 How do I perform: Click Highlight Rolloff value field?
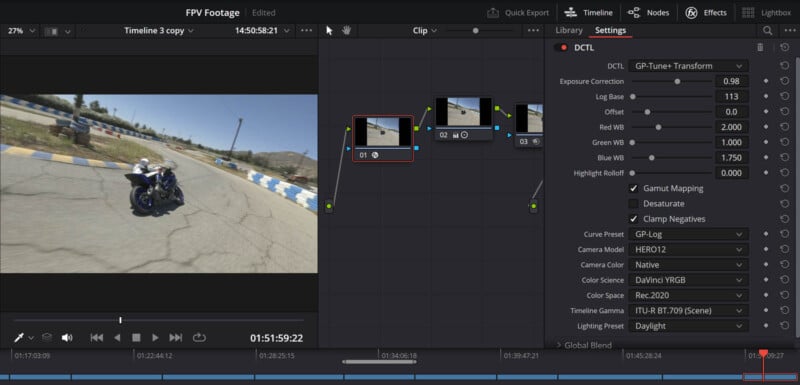[732, 173]
